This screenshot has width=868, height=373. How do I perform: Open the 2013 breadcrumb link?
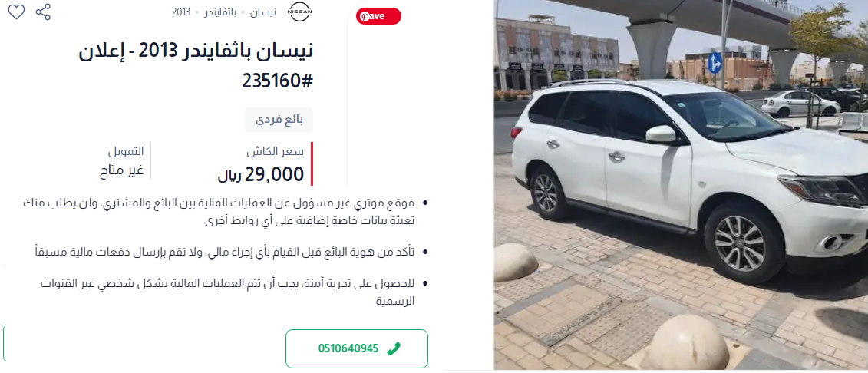coord(181,12)
